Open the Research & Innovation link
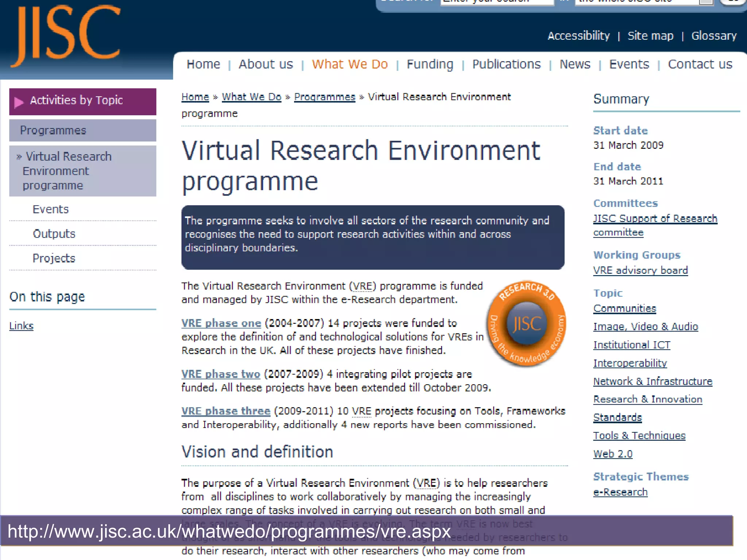Image resolution: width=747 pixels, height=560 pixels. click(647, 399)
